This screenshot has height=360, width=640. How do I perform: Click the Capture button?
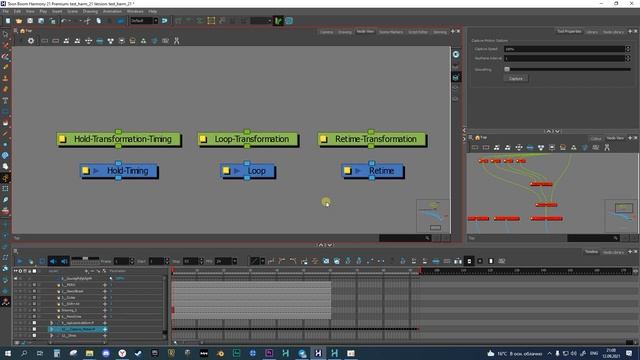coord(516,78)
